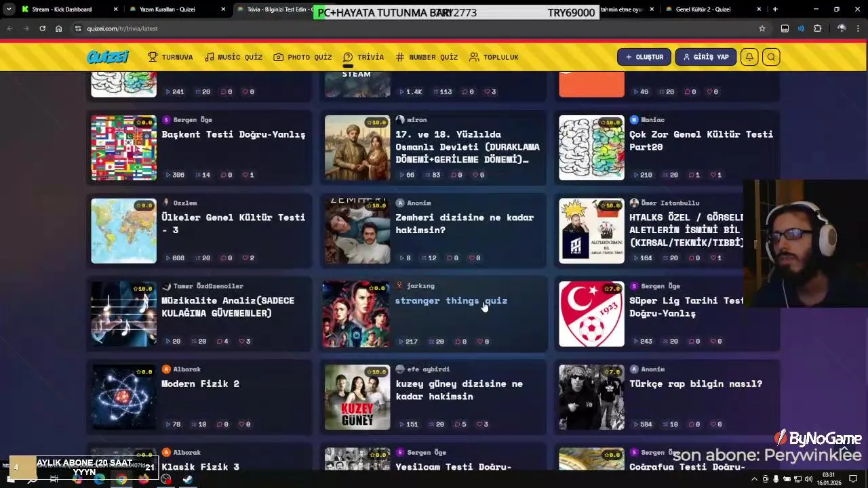View site information icon in address bar
Viewport: 868px width, 488px height.
click(78, 28)
